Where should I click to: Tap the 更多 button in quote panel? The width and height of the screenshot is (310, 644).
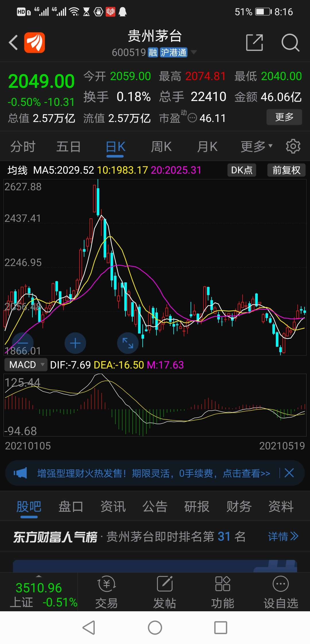click(x=284, y=117)
